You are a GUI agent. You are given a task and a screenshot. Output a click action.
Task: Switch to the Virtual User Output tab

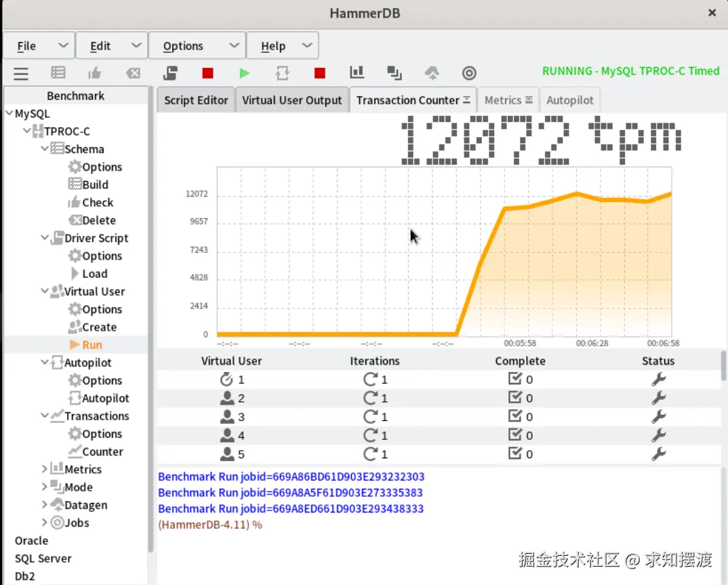[291, 100]
